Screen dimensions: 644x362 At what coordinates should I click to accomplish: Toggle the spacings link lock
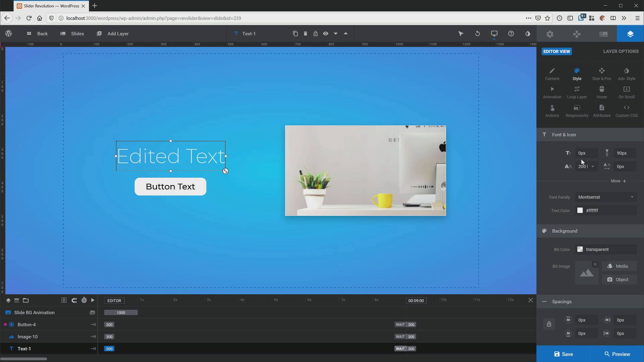point(549,324)
